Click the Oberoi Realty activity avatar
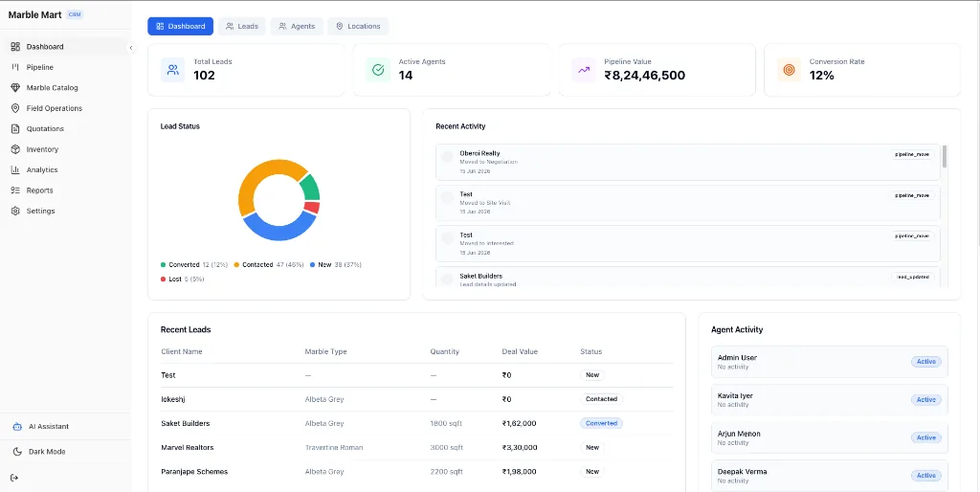Viewport: 980px width, 492px height. (448, 157)
